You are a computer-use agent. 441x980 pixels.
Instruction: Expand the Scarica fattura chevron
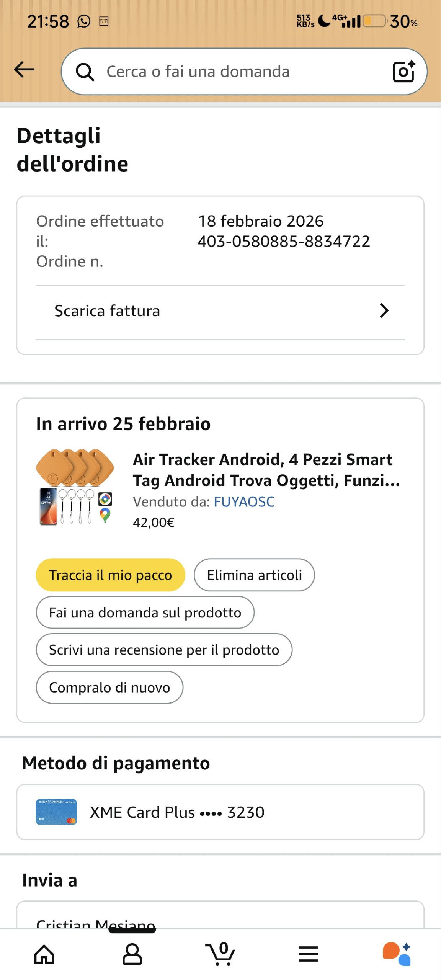coord(384,310)
